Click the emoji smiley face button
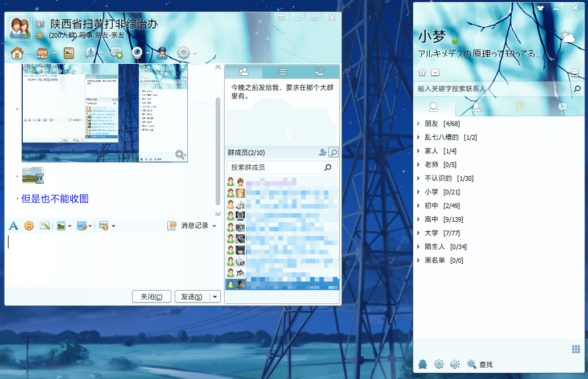 pos(29,226)
